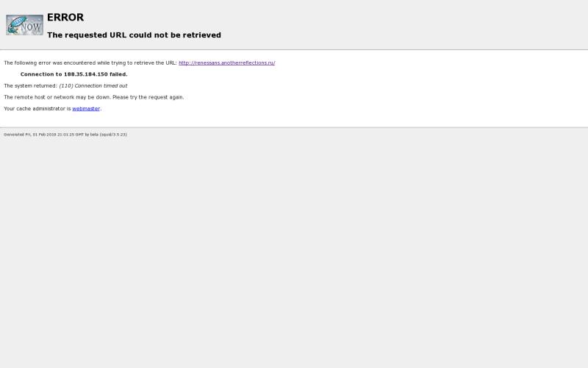Click "The remote host or network may be down"
This screenshot has height=368, width=588.
pos(57,97)
